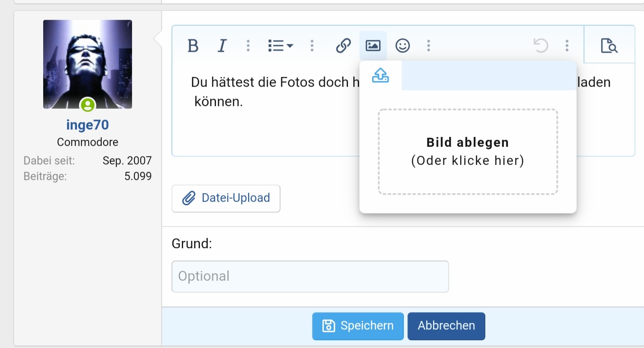Expand more options right of undo icon
The image size is (644, 348).
click(x=567, y=46)
